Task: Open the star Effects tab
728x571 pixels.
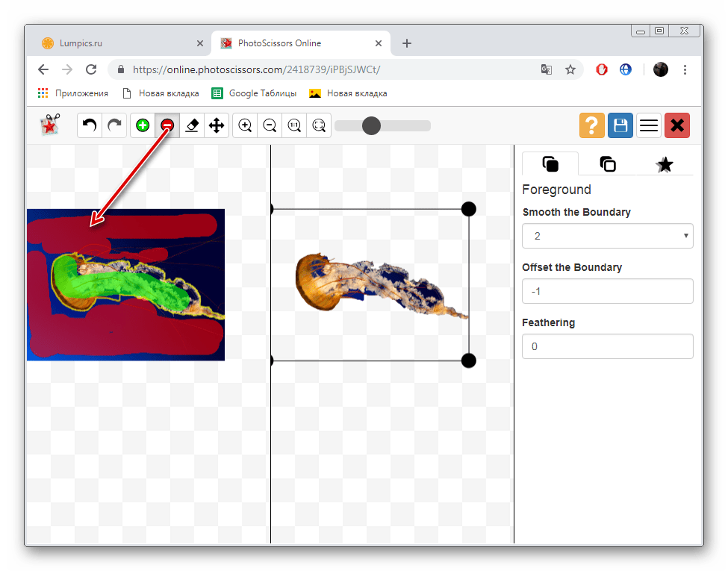Action: 664,164
